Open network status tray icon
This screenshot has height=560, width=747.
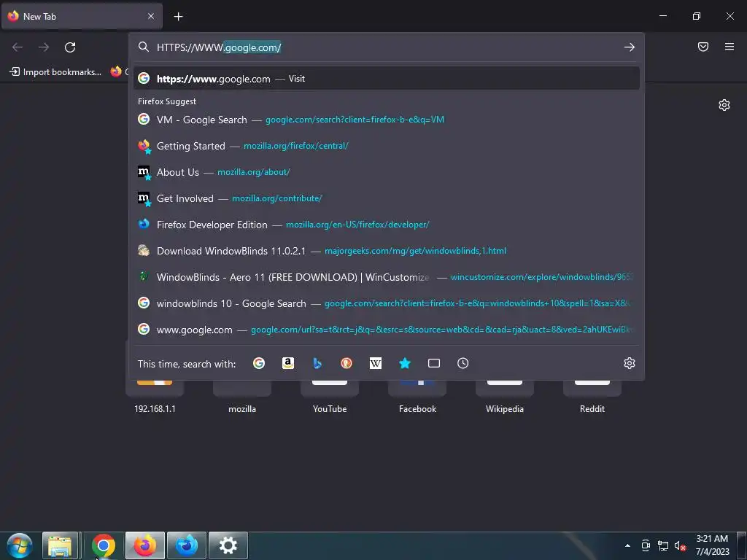[x=662, y=545]
